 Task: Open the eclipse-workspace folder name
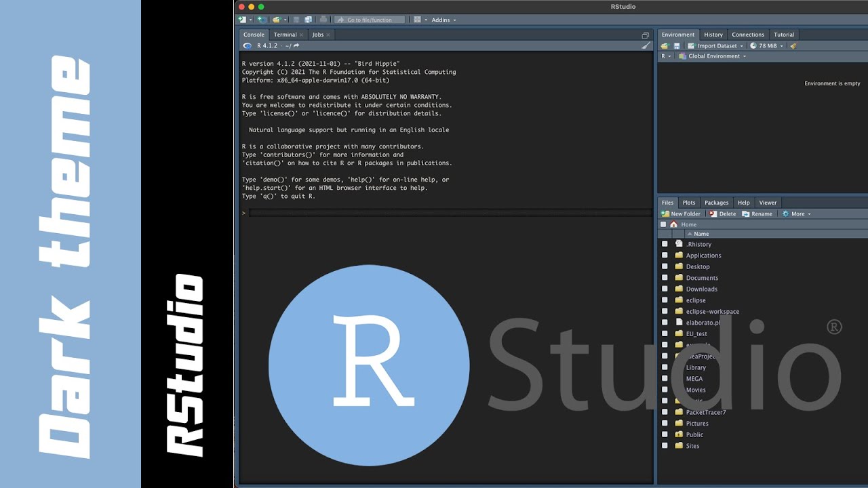tap(712, 312)
